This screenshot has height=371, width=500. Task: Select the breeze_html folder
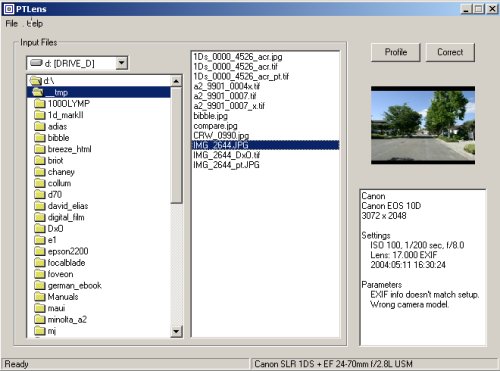point(63,149)
